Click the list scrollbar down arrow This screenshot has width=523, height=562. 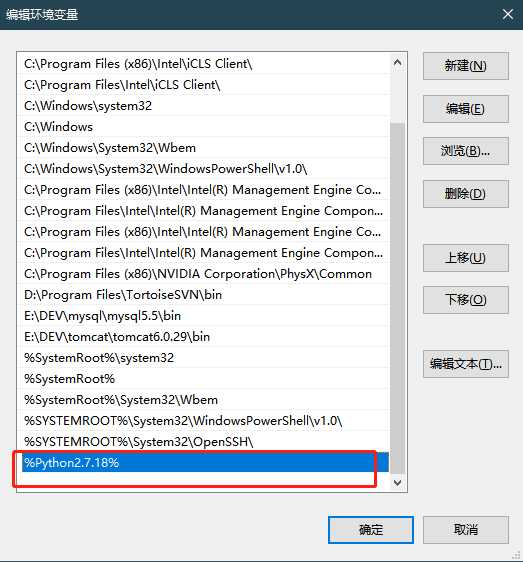click(397, 482)
